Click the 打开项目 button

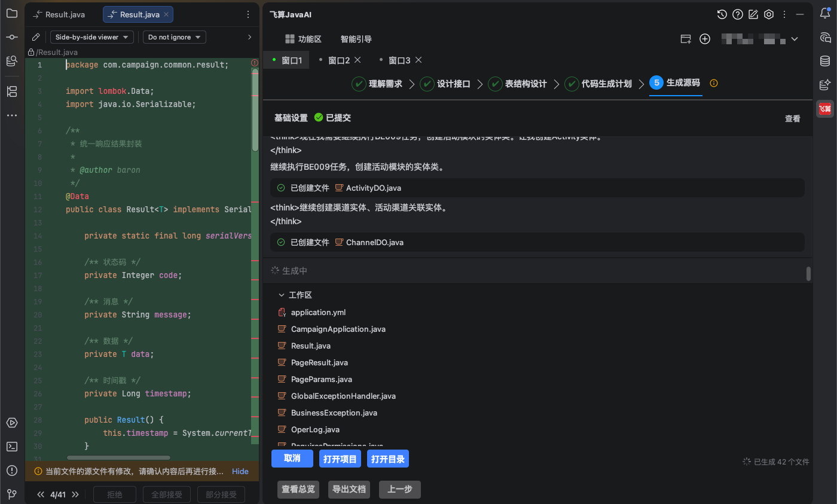pyautogui.click(x=340, y=459)
